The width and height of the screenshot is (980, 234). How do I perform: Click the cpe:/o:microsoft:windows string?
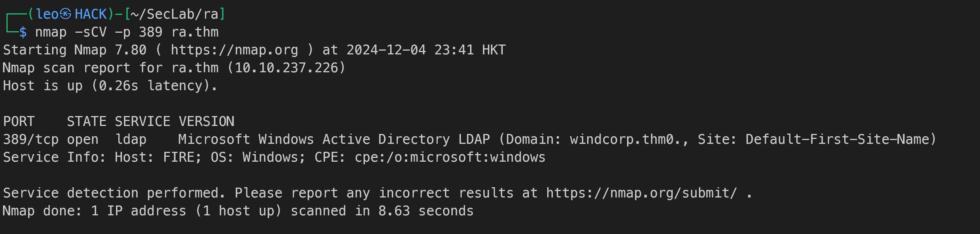click(x=450, y=157)
